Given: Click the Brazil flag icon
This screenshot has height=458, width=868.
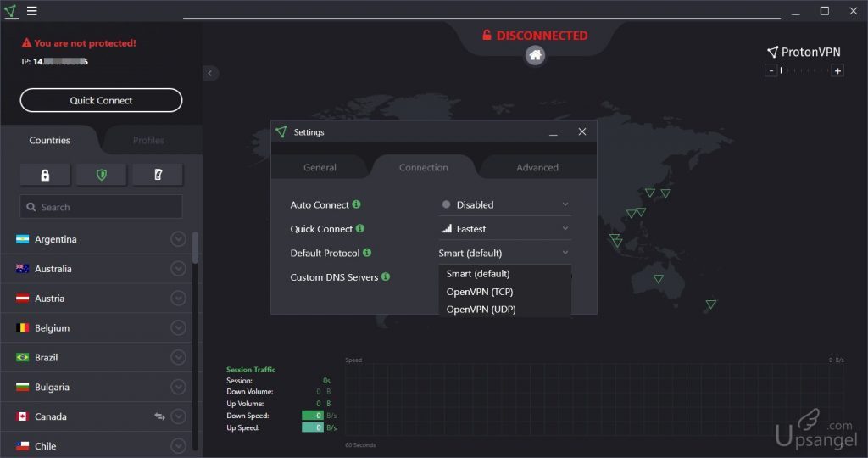Looking at the screenshot, I should pos(23,357).
